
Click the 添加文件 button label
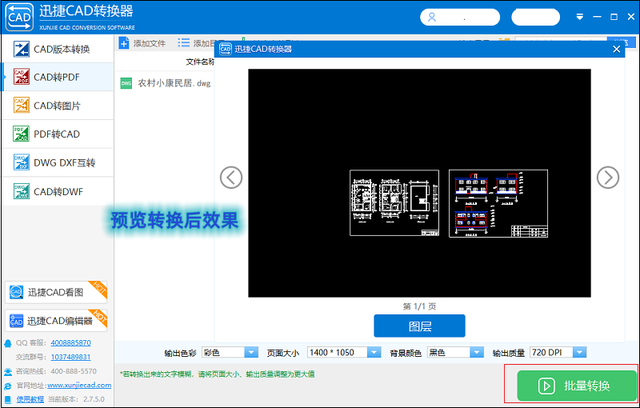tap(149, 43)
